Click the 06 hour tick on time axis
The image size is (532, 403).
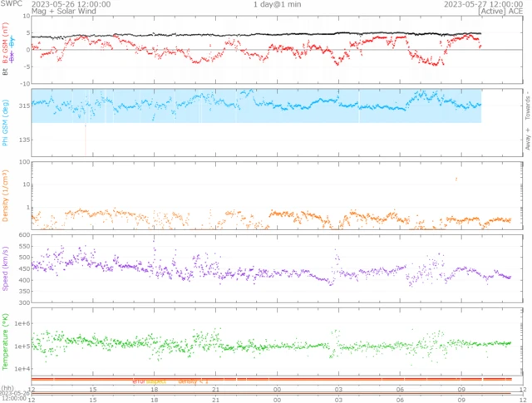[x=400, y=389]
